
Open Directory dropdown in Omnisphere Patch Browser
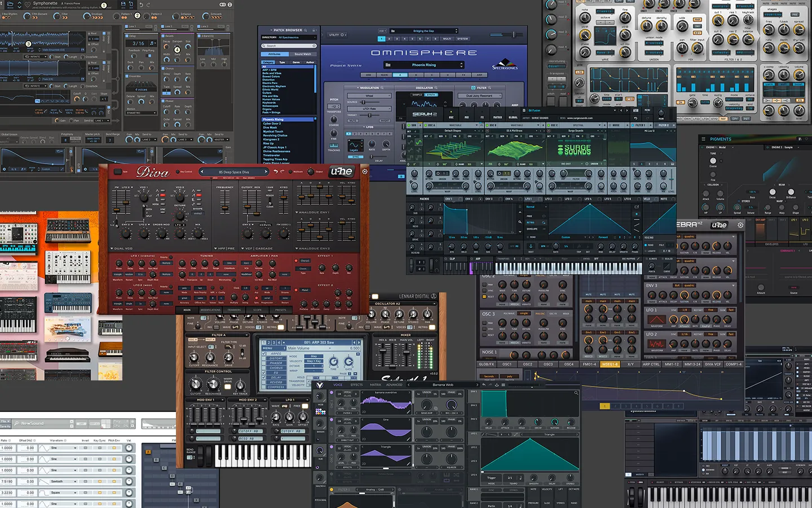coord(289,37)
